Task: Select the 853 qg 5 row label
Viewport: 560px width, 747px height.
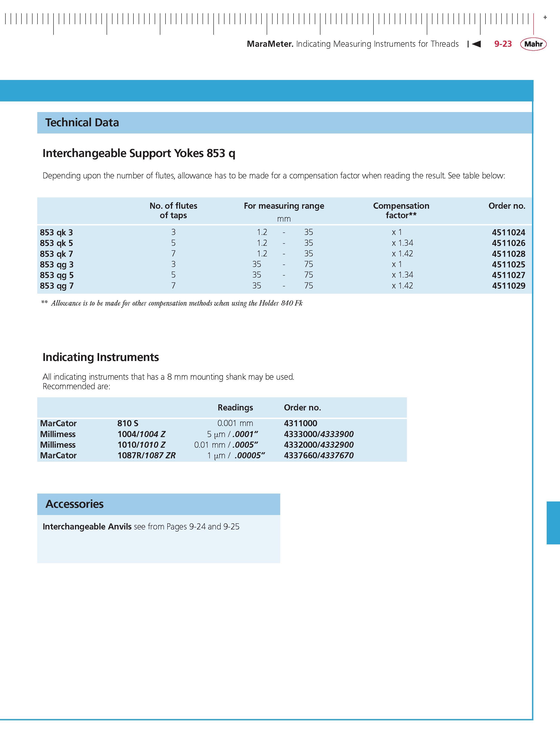Action: click(x=57, y=275)
